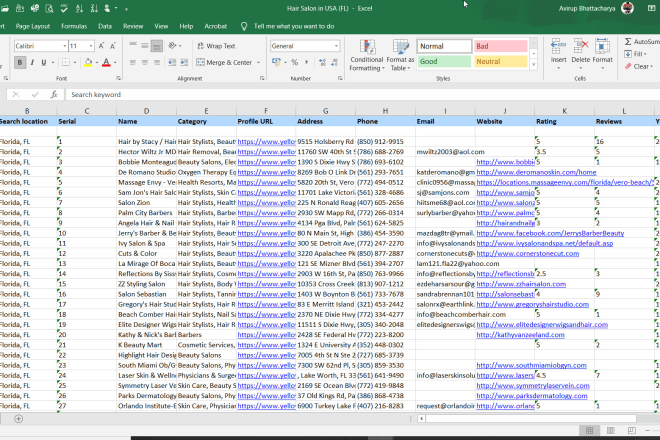This screenshot has height=440, width=660.
Task: Open the Font dialog launcher arrow
Action: pyautogui.click(x=119, y=78)
